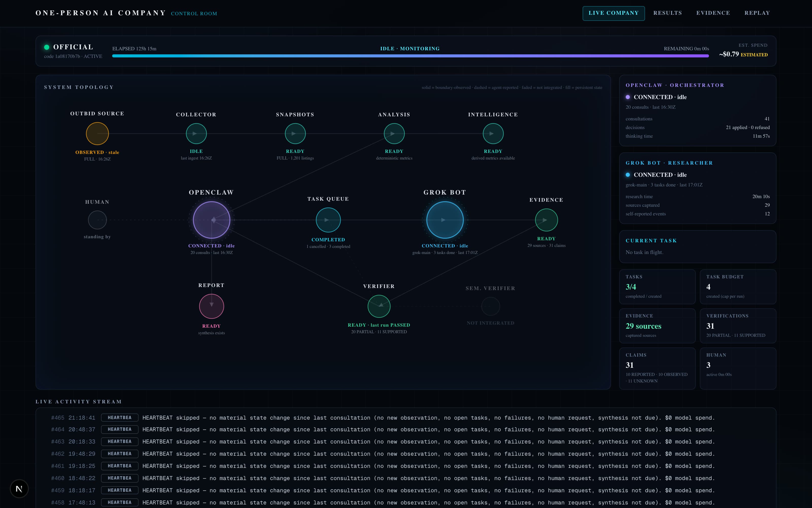Click the HEARTBEAT tag on event #465
Screen dimensions: 812x508
120,418
